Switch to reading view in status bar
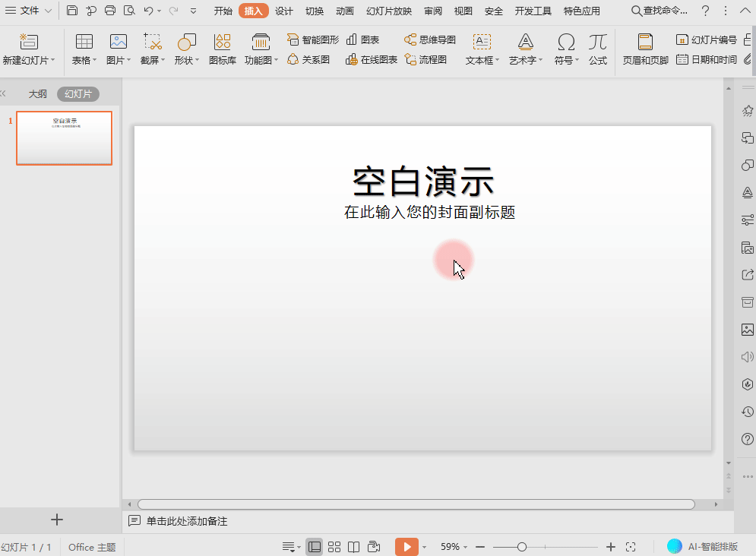 [x=353, y=547]
